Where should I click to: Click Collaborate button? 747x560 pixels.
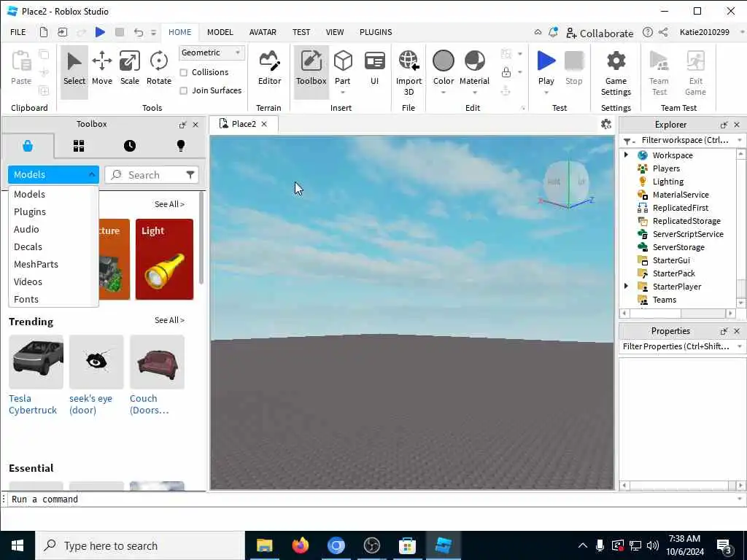coord(600,34)
